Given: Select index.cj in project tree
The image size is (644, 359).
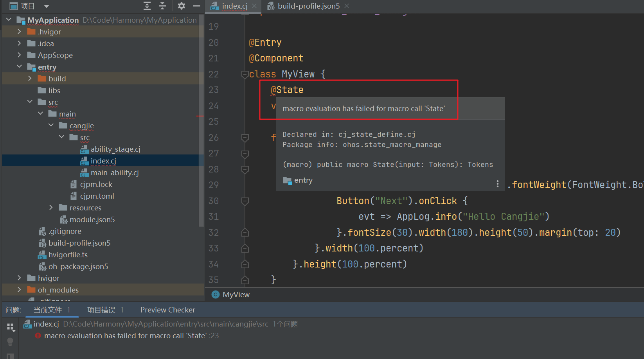Looking at the screenshot, I should pyautogui.click(x=103, y=161).
